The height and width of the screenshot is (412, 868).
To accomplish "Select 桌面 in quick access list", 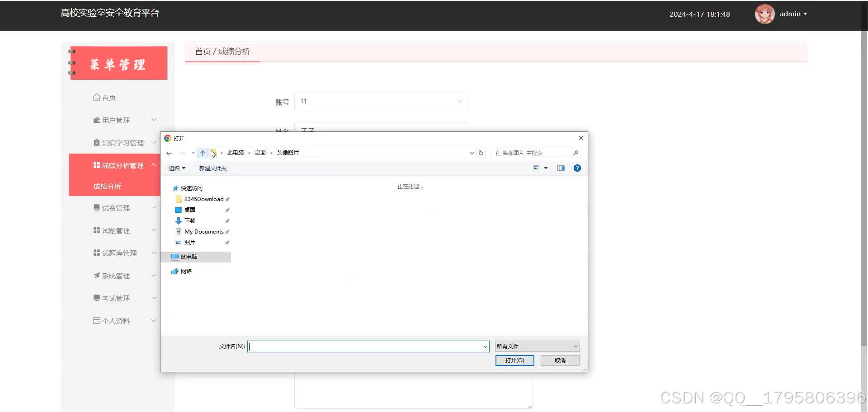I will (189, 210).
